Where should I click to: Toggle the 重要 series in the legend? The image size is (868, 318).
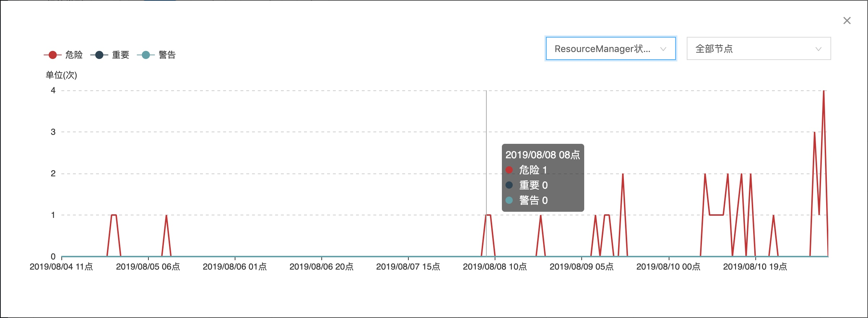click(x=110, y=55)
